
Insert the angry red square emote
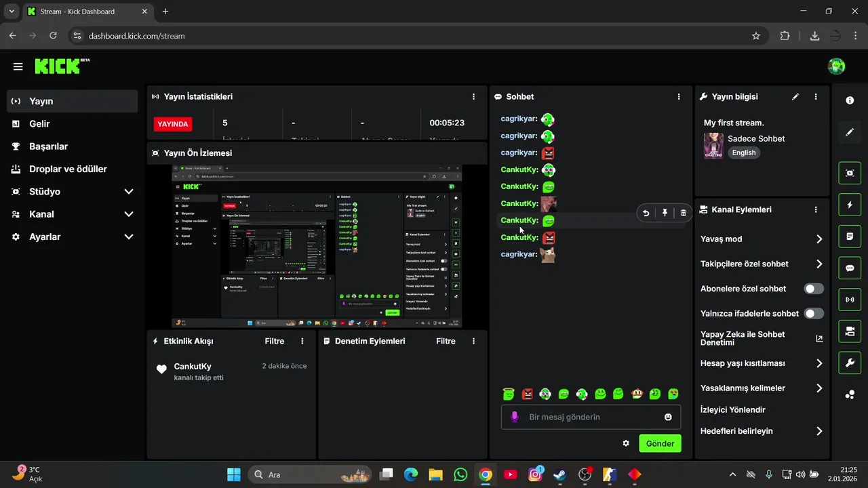527,394
